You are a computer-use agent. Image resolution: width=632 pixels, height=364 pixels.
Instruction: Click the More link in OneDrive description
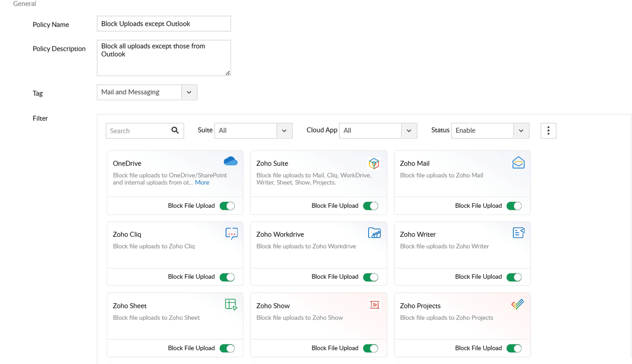click(202, 182)
